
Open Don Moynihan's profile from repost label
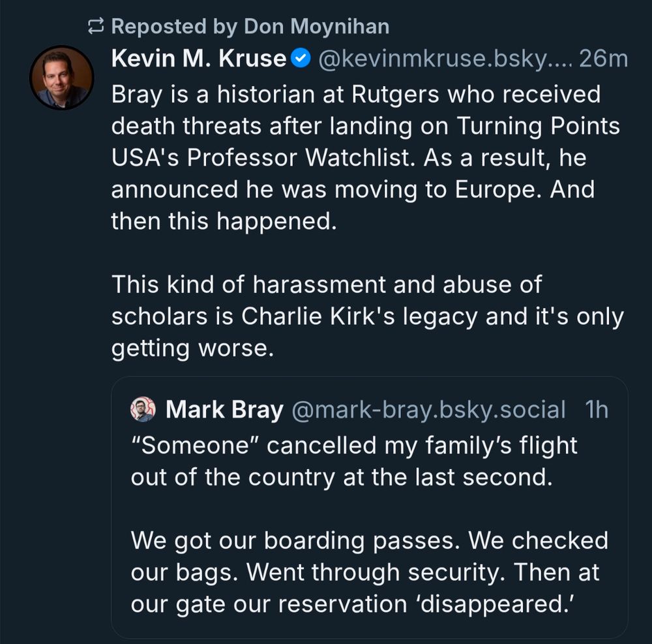316,26
